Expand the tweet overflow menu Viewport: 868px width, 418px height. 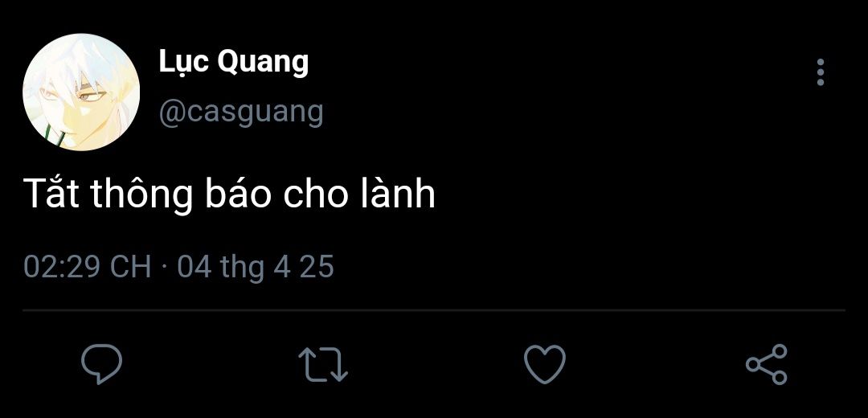click(x=821, y=72)
